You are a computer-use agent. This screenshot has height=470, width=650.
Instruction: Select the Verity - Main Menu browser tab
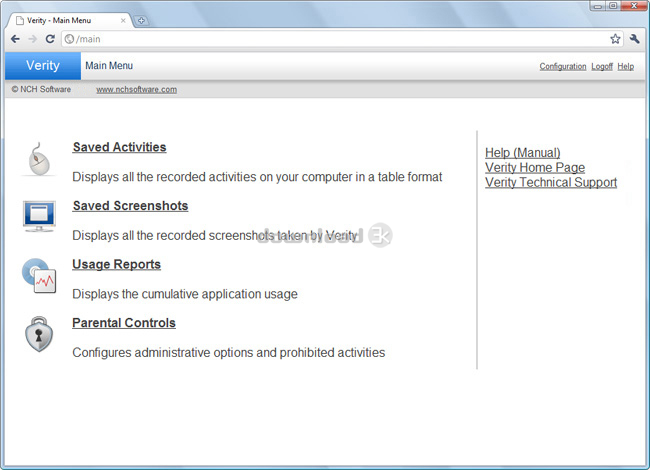pyautogui.click(x=69, y=20)
